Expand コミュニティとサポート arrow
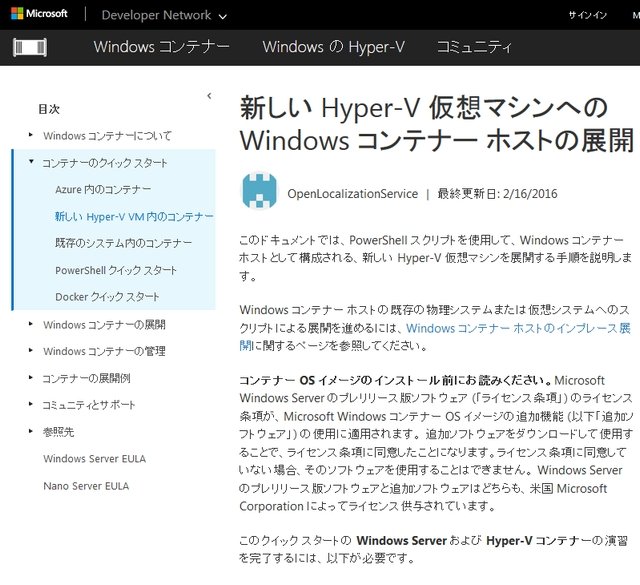Screen dimensions: 640x585 [31, 404]
